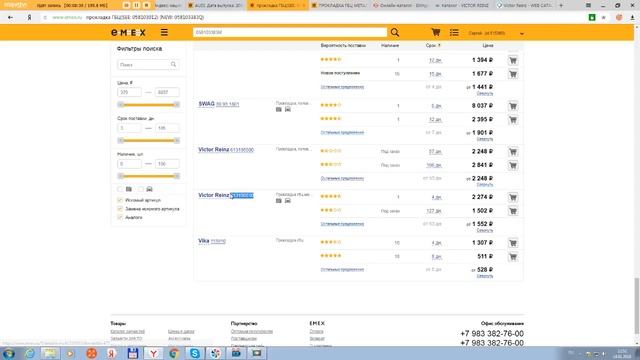Image resolution: width=640 pixels, height=360 pixels.
Task: Click the page vertical scrollbar thumb
Action: [x=637, y=306]
